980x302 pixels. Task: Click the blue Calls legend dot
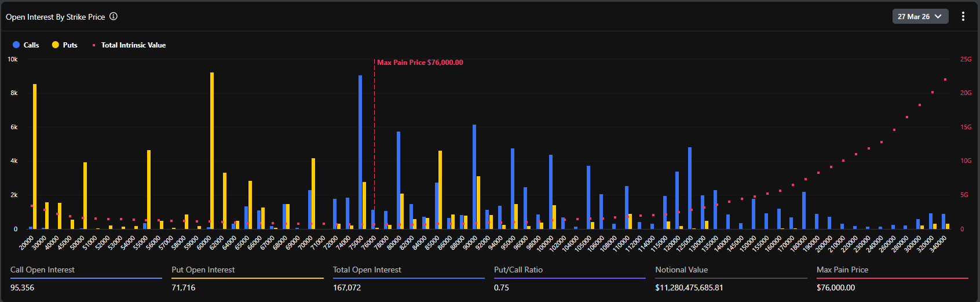[16, 45]
